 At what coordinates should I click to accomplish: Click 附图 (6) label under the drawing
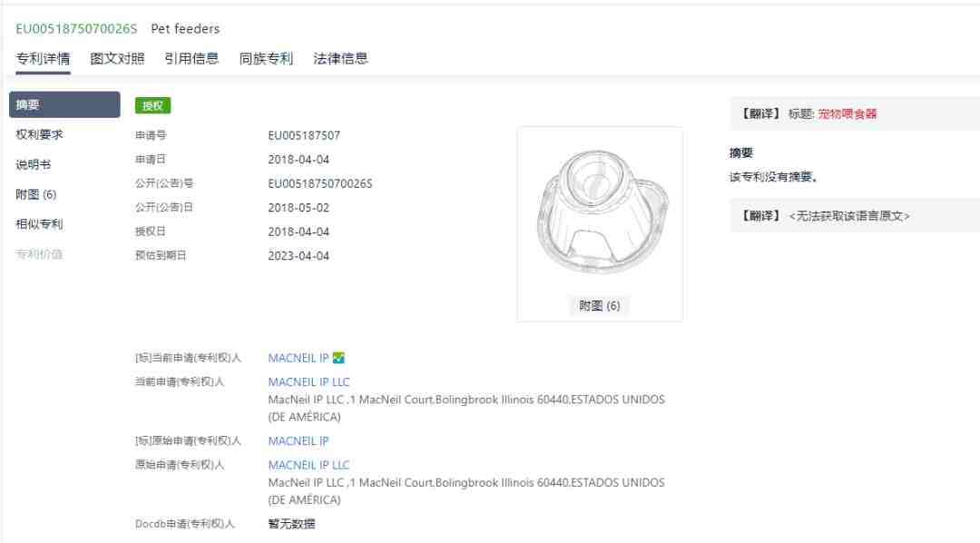pyautogui.click(x=600, y=305)
